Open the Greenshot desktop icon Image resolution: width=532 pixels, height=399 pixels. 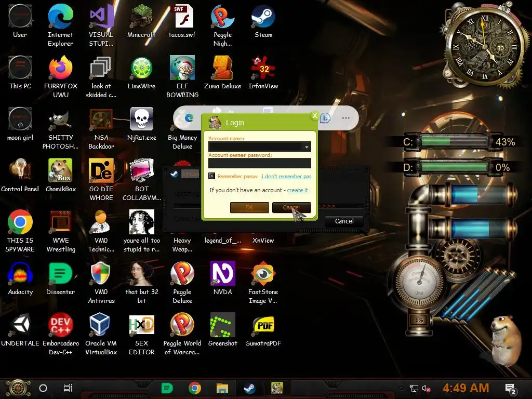pyautogui.click(x=222, y=330)
